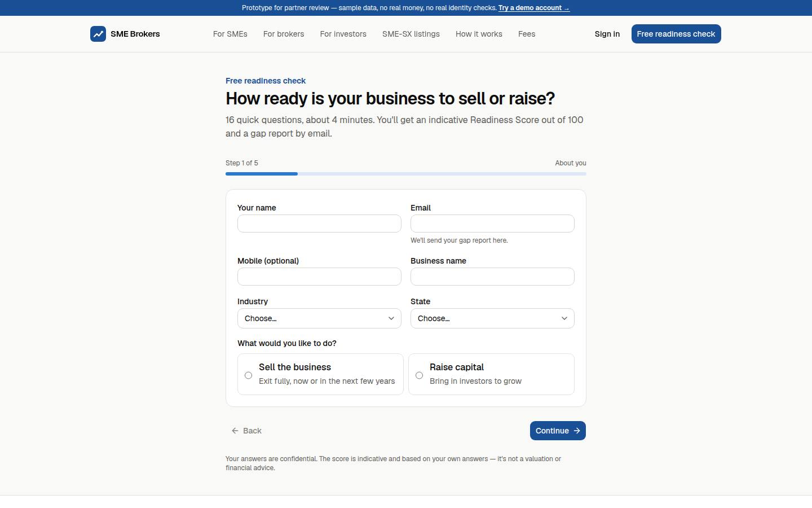Click the 'We'll send your gap report here.' hint
The width and height of the screenshot is (812, 508).
tap(459, 240)
